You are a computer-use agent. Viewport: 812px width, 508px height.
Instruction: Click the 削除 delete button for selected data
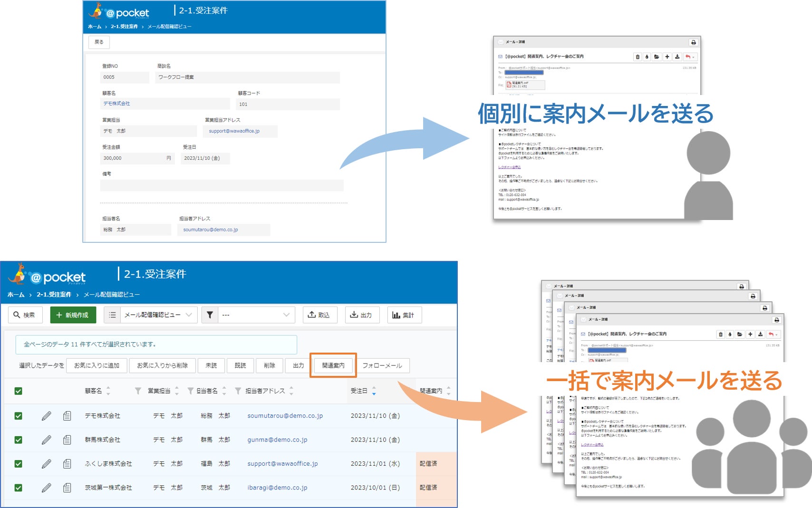point(270,365)
